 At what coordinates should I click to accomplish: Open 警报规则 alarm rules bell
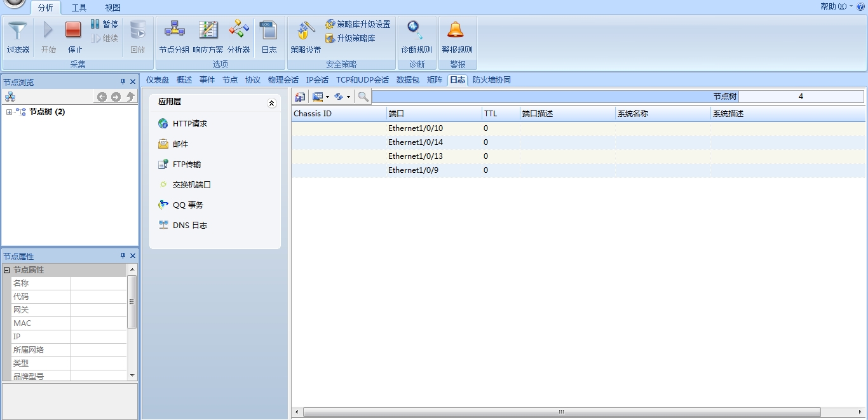[x=456, y=37]
